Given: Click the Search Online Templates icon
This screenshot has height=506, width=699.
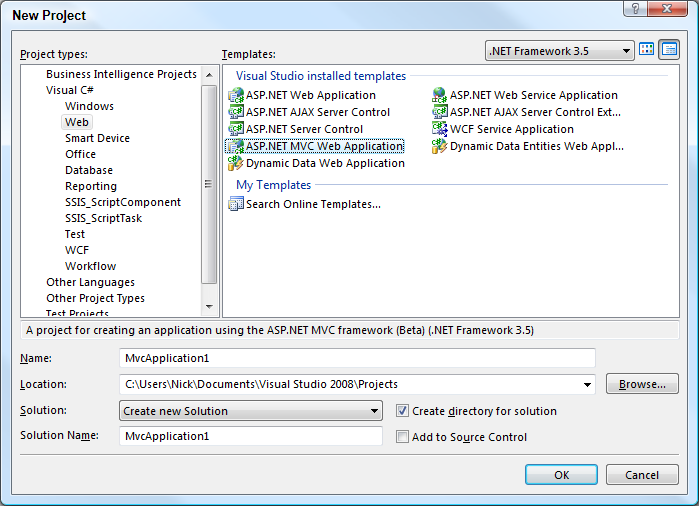Looking at the screenshot, I should [236, 205].
